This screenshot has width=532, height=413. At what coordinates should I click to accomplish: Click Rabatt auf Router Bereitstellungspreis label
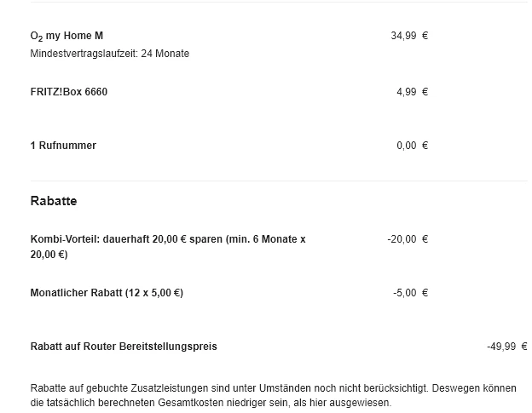tap(124, 347)
